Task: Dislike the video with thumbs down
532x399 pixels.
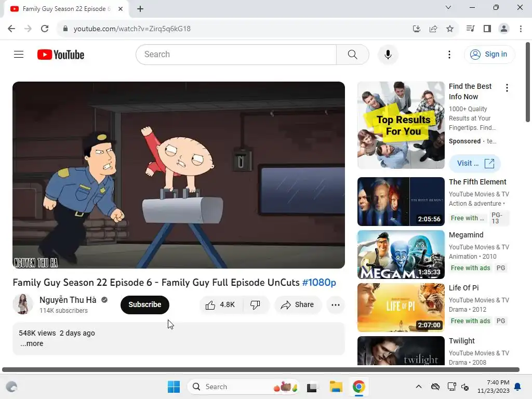Action: (x=255, y=304)
